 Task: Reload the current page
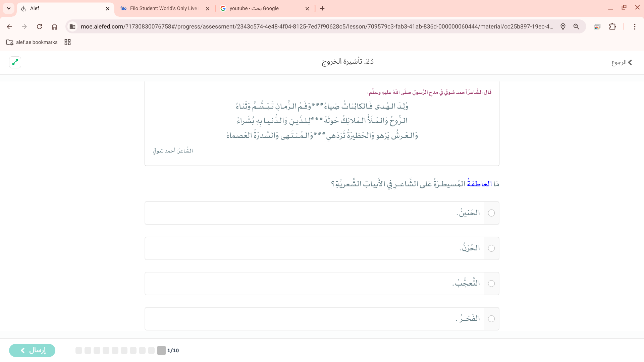pos(39,26)
